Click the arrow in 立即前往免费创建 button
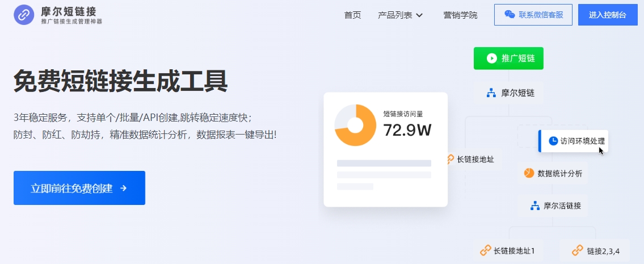Viewport: 644px width, 264px height. pos(124,188)
